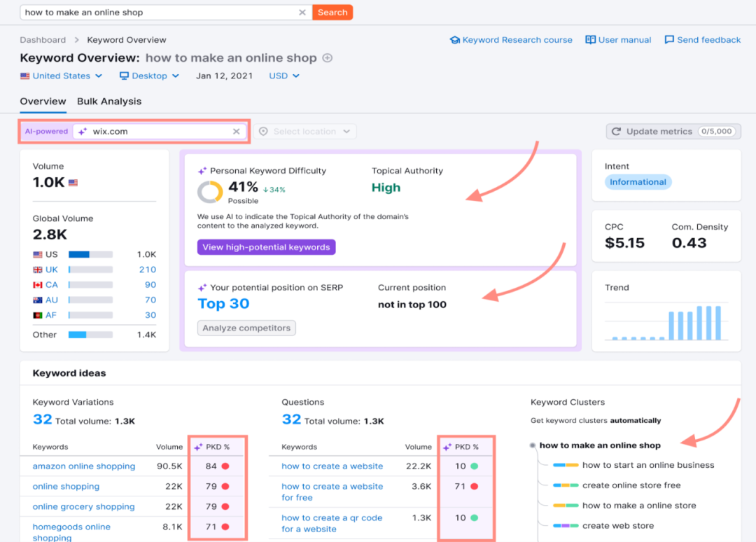
Task: Open the amazon online shopping keyword link
Action: 84,466
